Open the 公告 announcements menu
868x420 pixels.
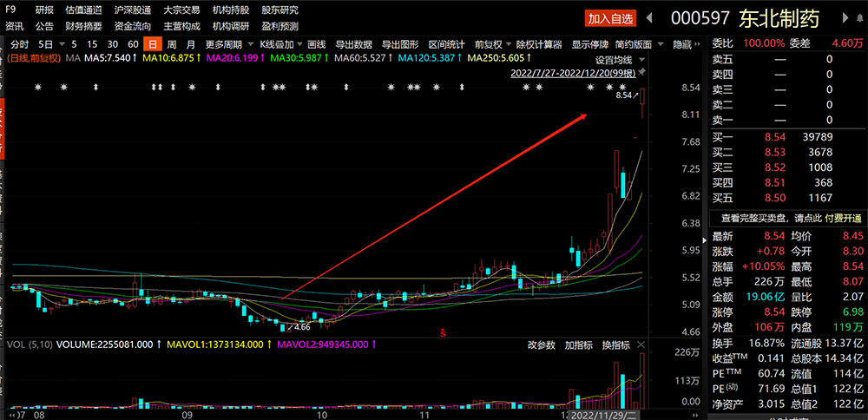coord(44,26)
